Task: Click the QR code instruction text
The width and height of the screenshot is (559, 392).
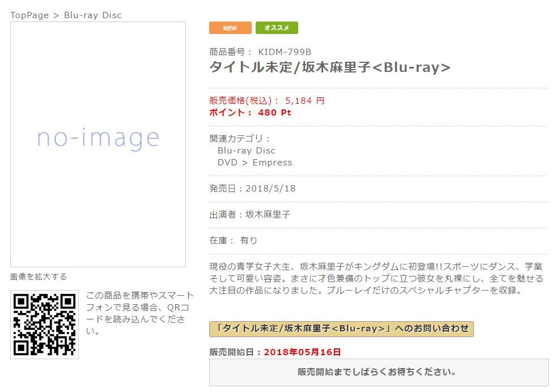Action: pos(139,313)
